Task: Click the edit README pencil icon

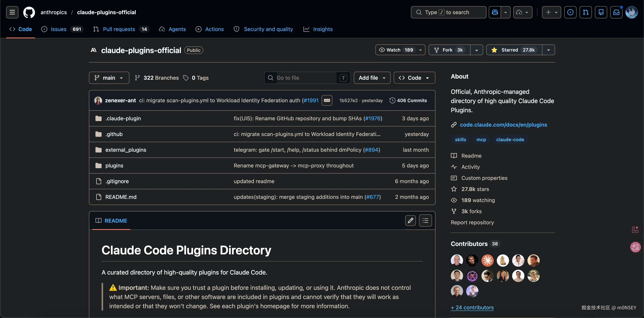Action: [411, 220]
